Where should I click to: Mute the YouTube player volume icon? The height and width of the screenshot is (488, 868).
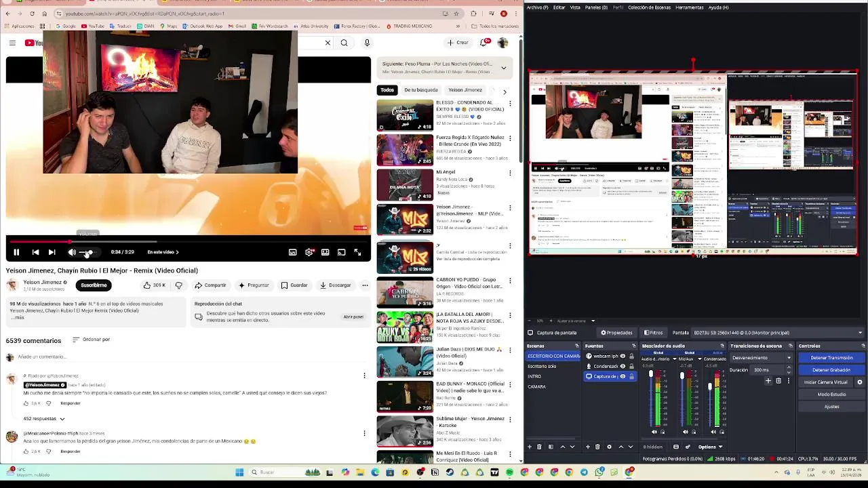(72, 252)
